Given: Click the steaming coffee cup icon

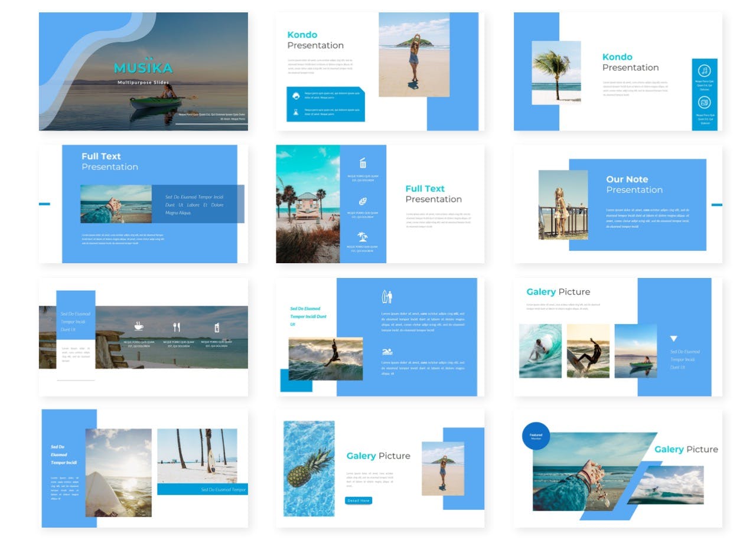Looking at the screenshot, I should [138, 326].
